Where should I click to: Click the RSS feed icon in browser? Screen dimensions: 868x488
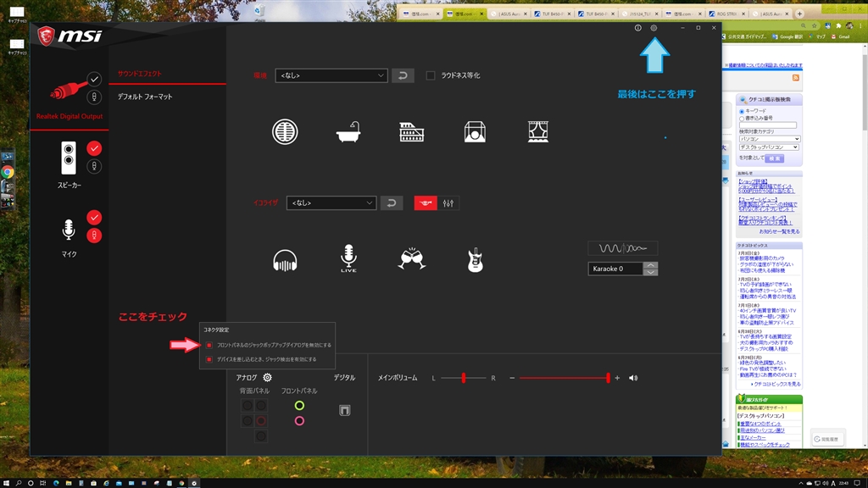(x=795, y=77)
